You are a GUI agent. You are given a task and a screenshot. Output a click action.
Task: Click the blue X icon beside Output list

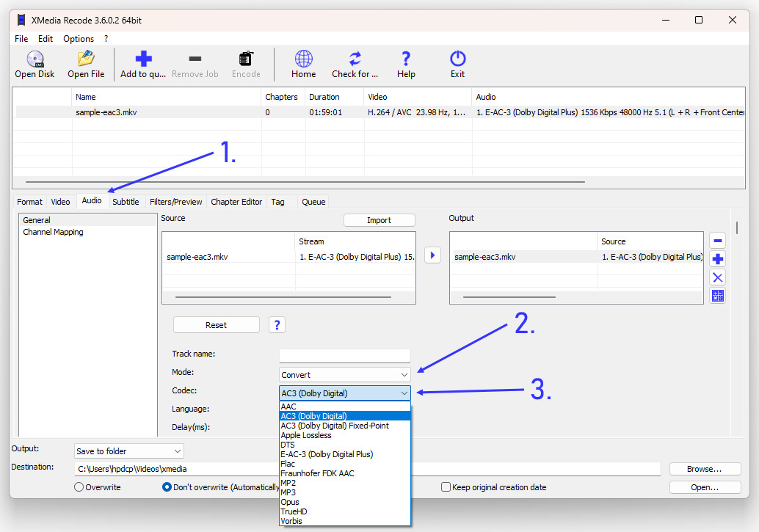[x=717, y=277]
